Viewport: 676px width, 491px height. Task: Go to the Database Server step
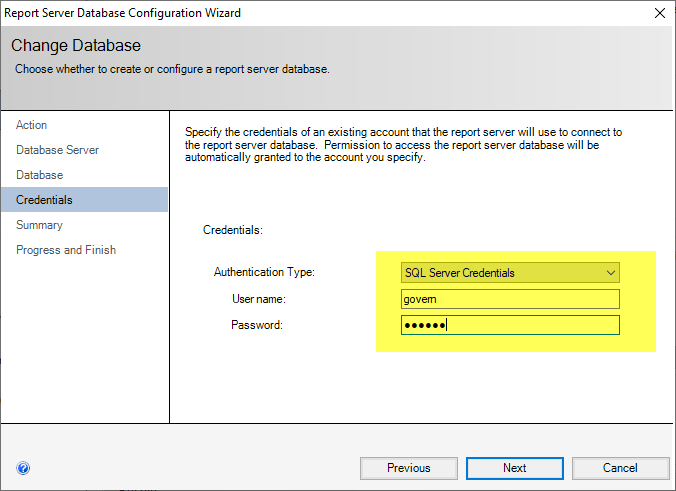[x=57, y=150]
